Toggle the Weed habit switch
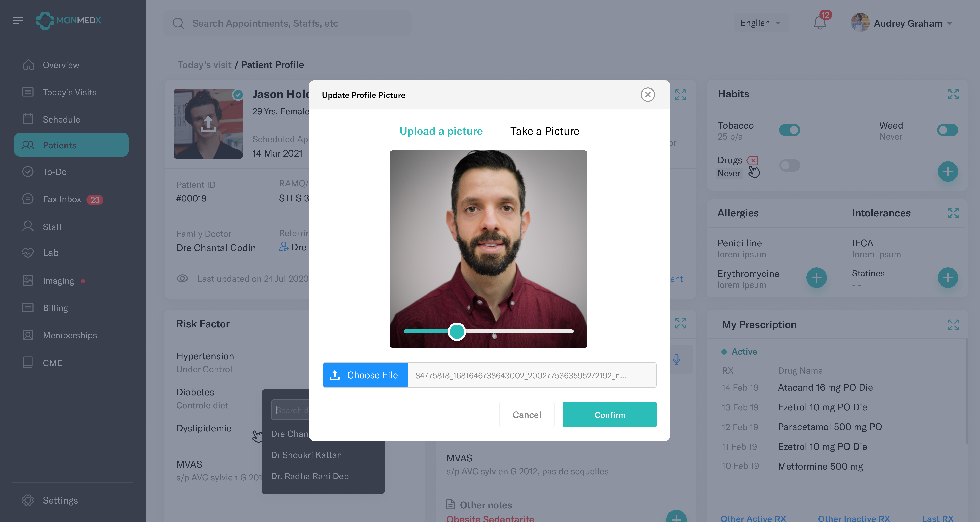 (947, 130)
